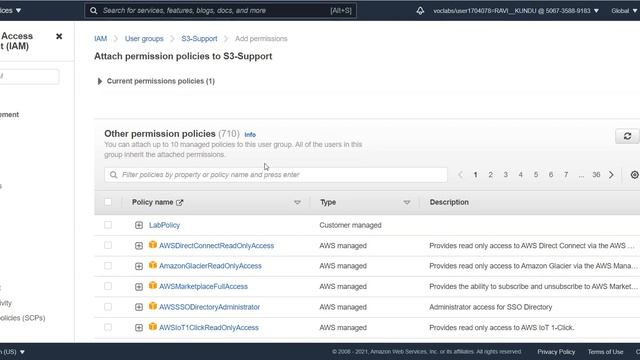This screenshot has width=640, height=360.
Task: Jump to page 5 of policies
Action: click(x=536, y=175)
